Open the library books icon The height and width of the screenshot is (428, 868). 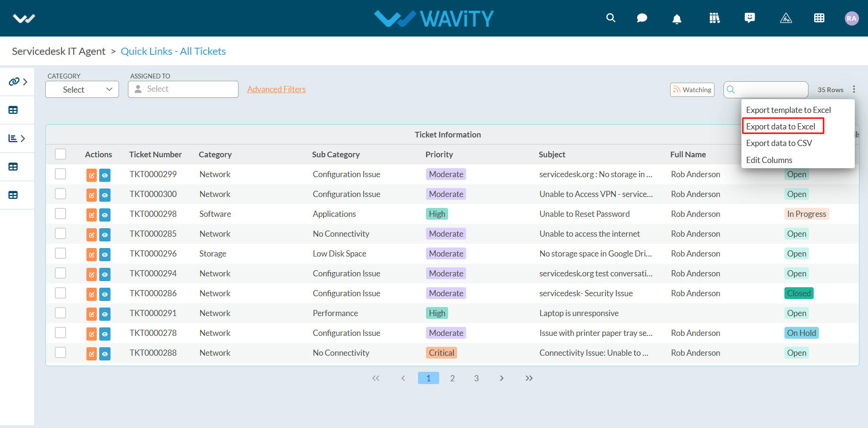[715, 18]
